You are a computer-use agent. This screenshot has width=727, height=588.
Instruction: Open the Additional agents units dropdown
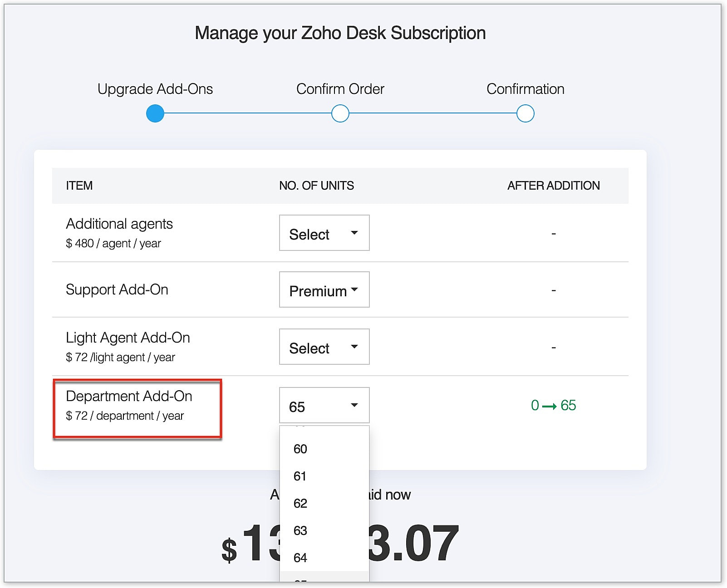pos(324,233)
